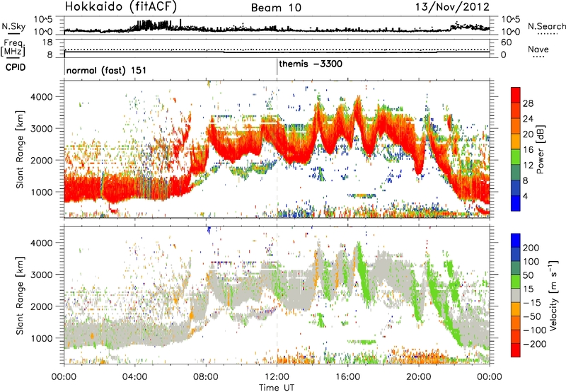Screen dimensions: 566x392
Task: Click the power colorbar orange segment between 24 and 20
Action: coord(516,127)
